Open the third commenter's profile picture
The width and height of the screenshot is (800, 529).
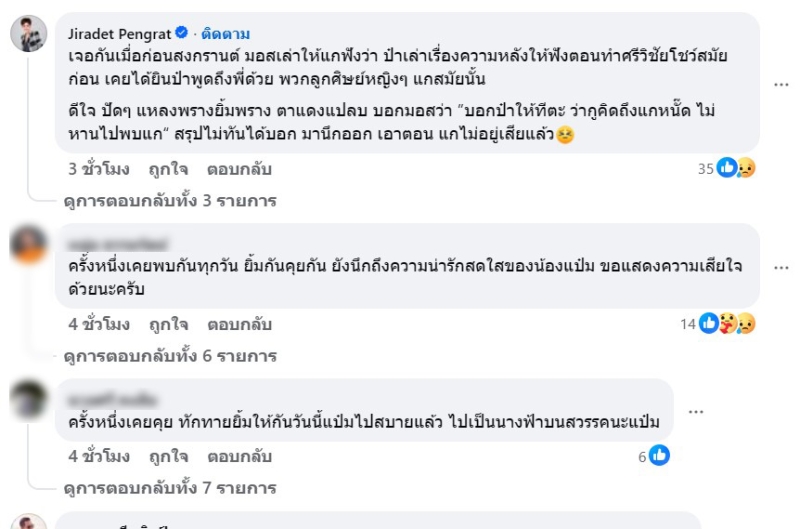click(x=30, y=400)
